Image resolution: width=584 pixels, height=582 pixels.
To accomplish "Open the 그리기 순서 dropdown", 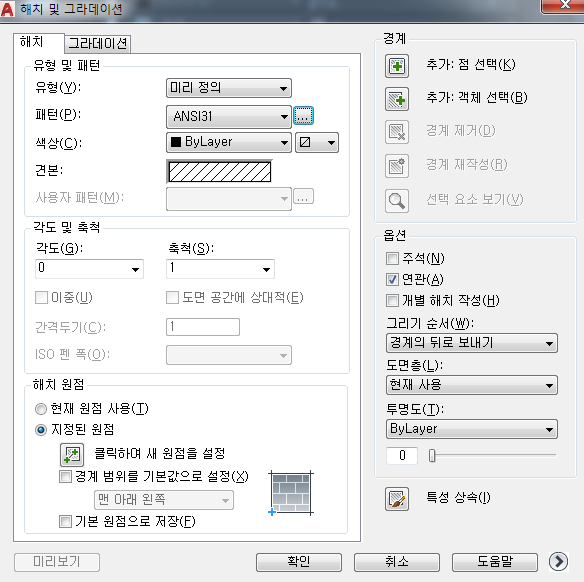I will 472,343.
